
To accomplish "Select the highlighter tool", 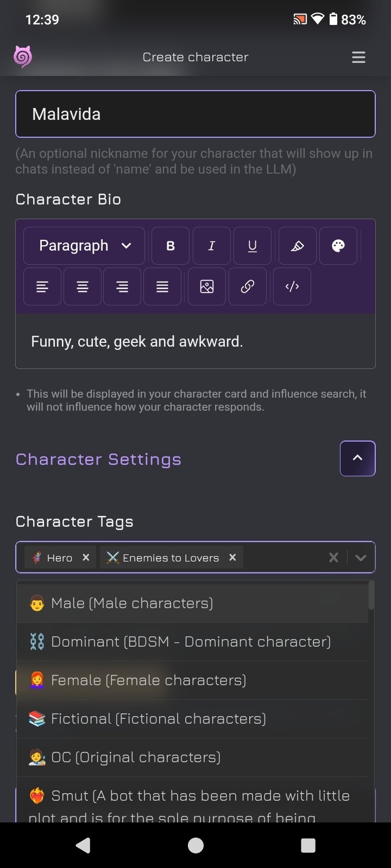I will pyautogui.click(x=297, y=246).
